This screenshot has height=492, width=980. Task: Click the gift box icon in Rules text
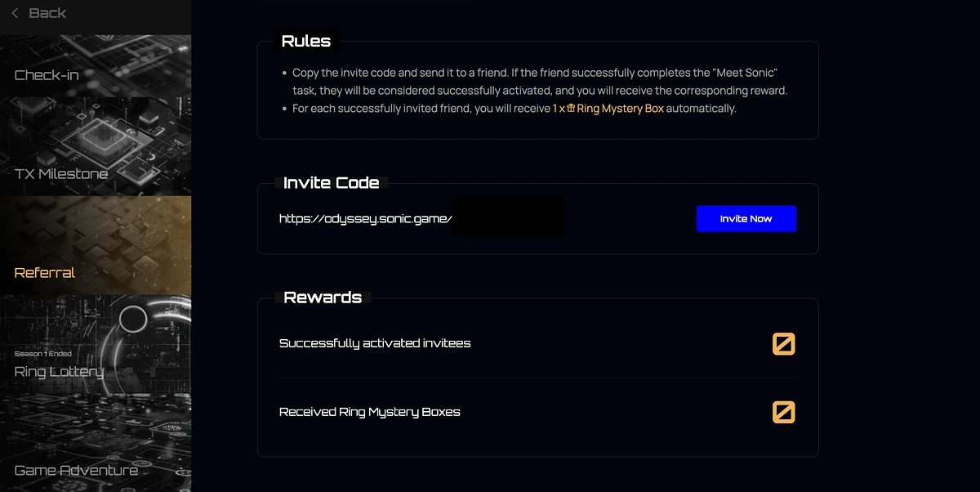pyautogui.click(x=572, y=108)
